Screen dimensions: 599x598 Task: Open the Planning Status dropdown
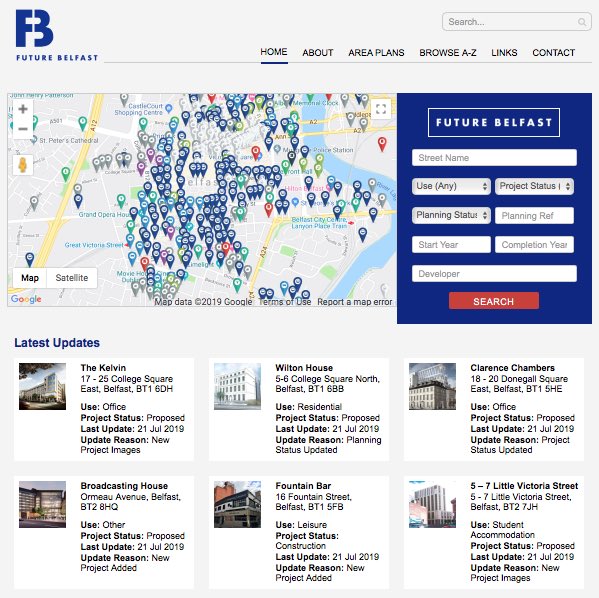(x=451, y=215)
